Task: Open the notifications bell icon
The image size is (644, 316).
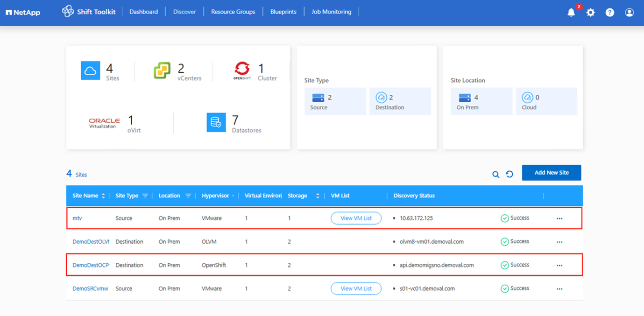Action: 571,13
